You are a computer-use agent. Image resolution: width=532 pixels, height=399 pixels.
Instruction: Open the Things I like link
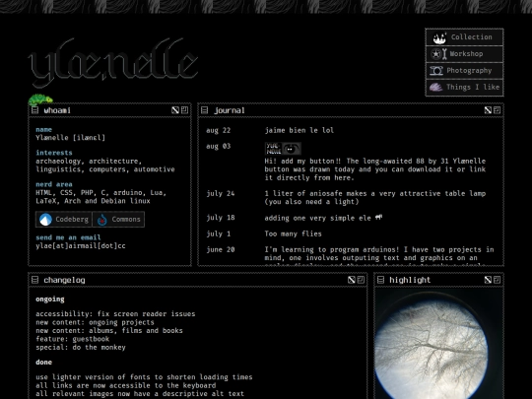[464, 88]
